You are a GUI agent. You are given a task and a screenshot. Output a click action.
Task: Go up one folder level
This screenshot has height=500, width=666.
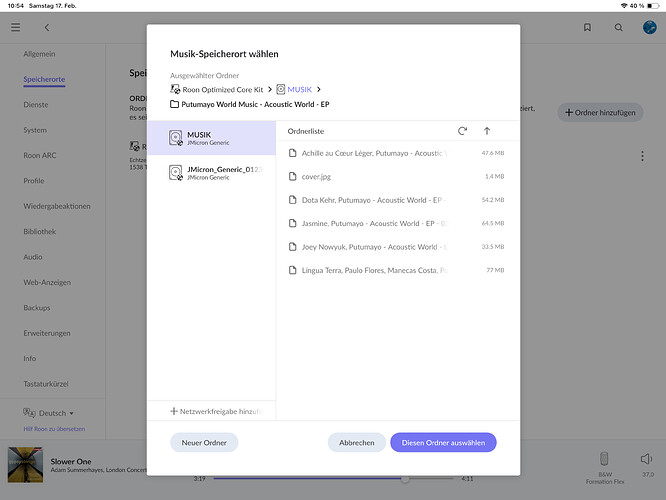[487, 131]
